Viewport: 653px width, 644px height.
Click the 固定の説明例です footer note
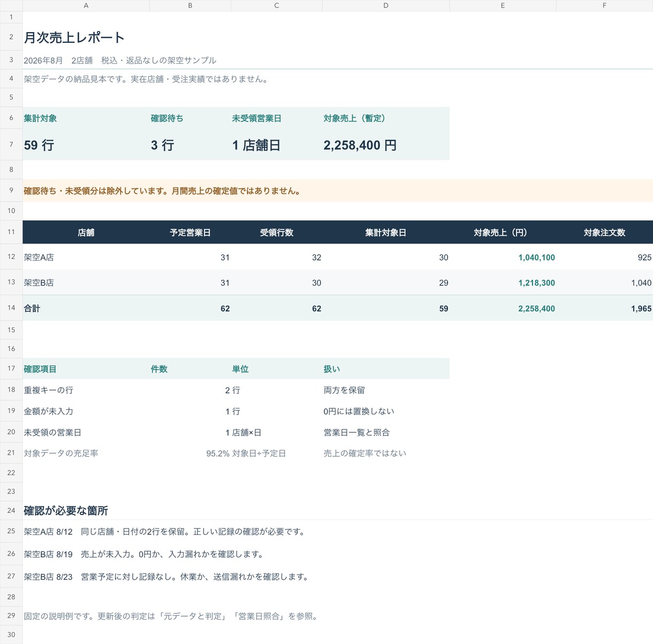coord(172,616)
